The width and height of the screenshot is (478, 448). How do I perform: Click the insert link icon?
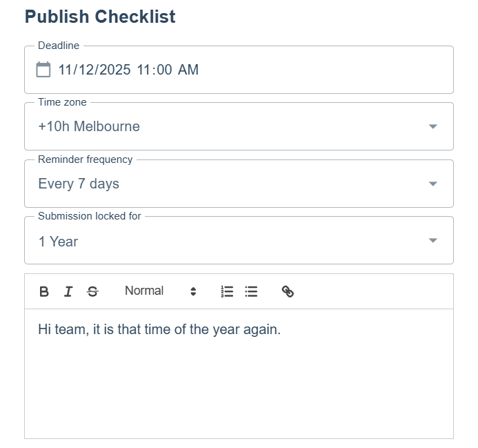coord(288,291)
